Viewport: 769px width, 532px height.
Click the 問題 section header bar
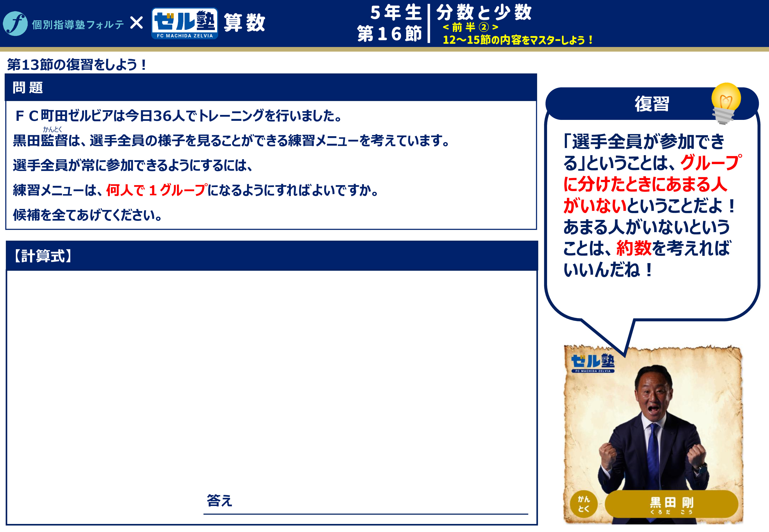(270, 87)
